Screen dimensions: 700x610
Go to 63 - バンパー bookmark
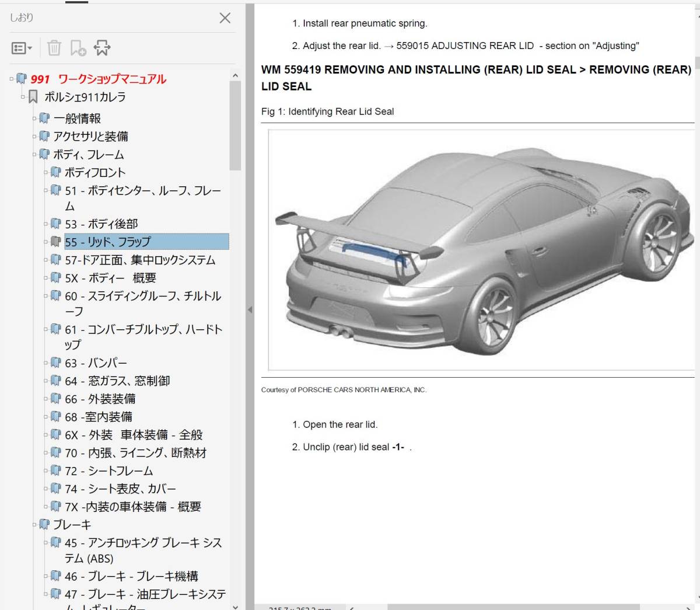96,362
